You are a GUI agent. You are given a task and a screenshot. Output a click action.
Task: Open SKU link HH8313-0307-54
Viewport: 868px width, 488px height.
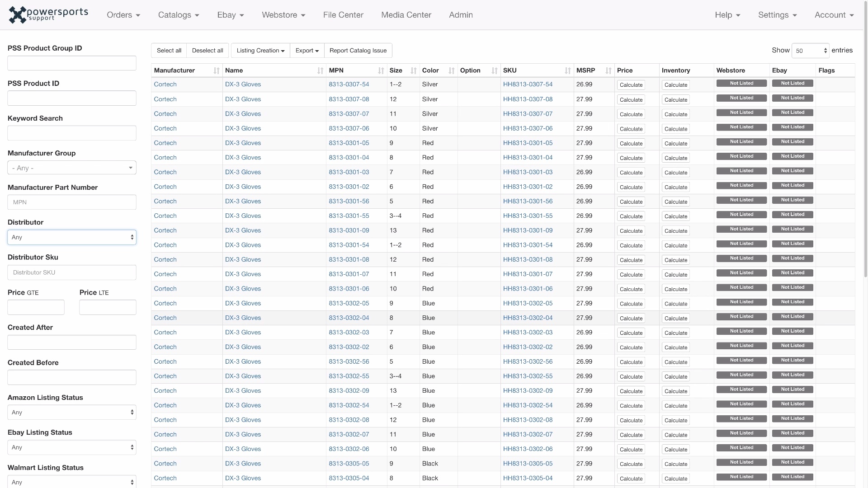528,84
